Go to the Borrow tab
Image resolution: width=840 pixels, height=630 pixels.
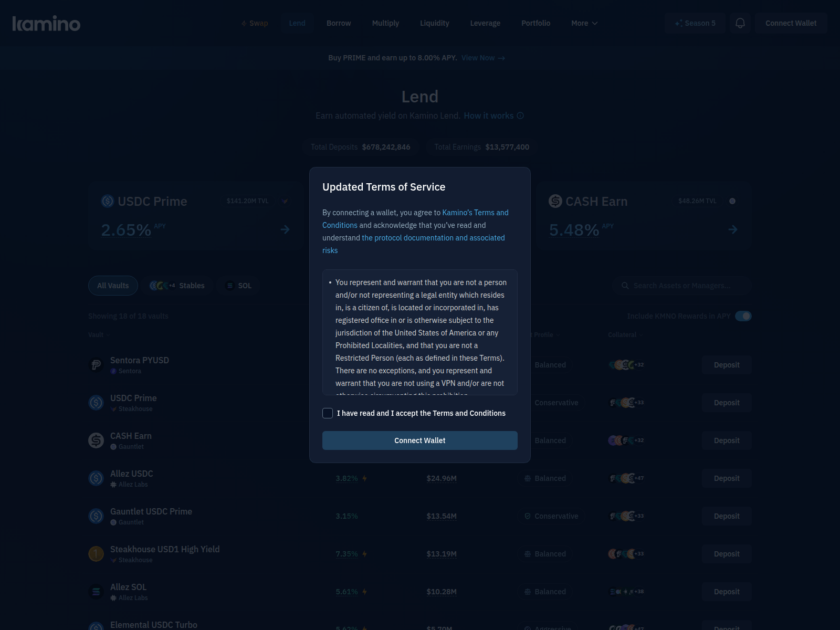[339, 23]
